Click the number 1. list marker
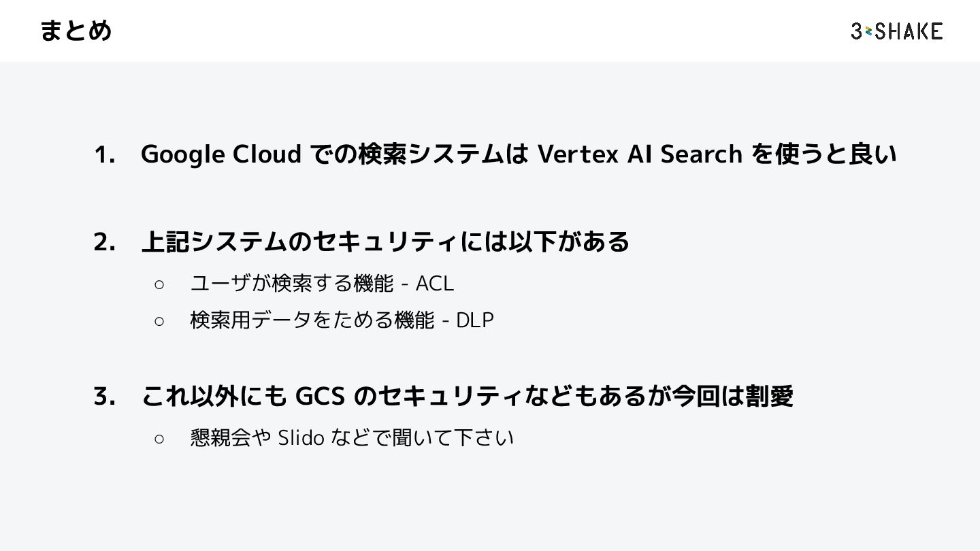The width and height of the screenshot is (980, 551). pyautogui.click(x=104, y=155)
